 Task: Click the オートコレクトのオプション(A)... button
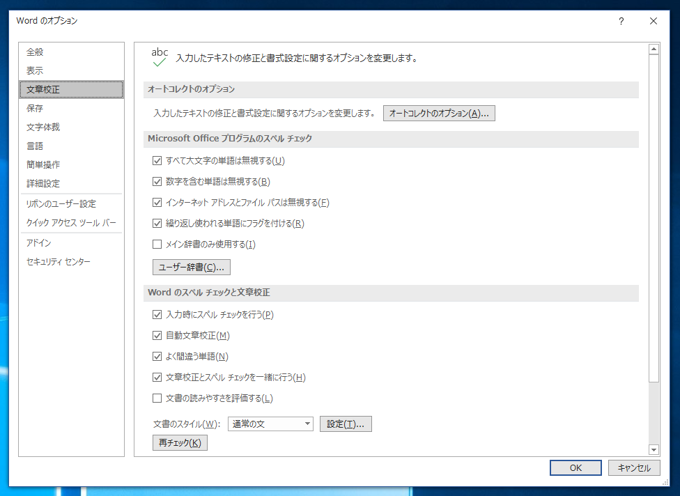pos(439,113)
